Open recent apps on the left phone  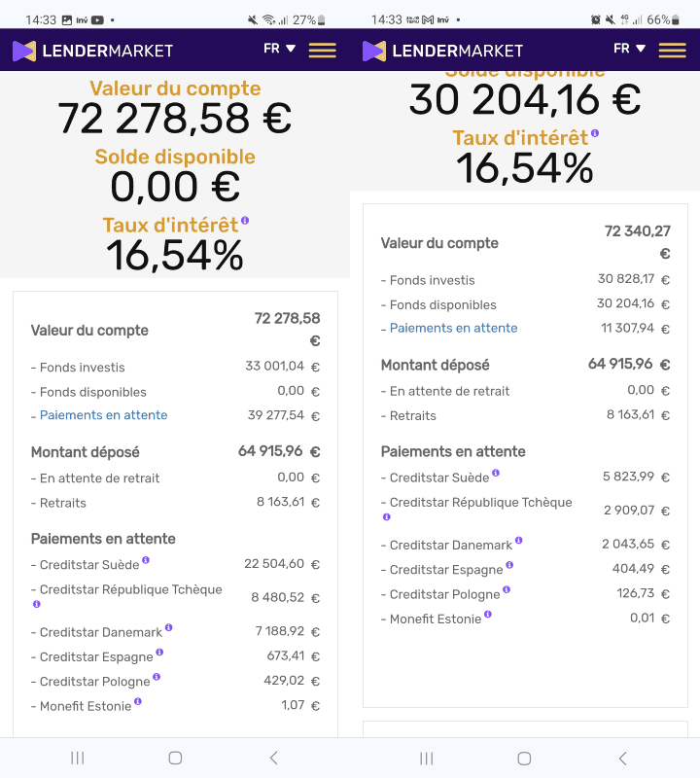(x=78, y=758)
